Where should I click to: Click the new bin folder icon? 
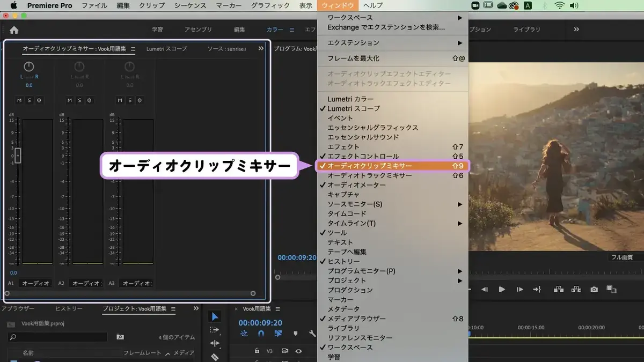pyautogui.click(x=120, y=337)
